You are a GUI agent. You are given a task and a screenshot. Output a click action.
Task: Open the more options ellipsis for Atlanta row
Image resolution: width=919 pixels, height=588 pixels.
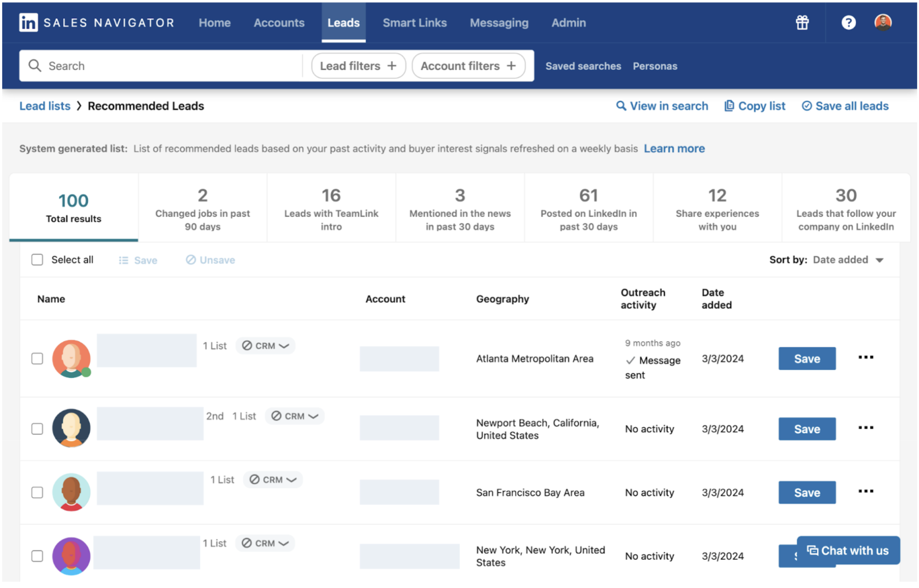click(x=866, y=357)
